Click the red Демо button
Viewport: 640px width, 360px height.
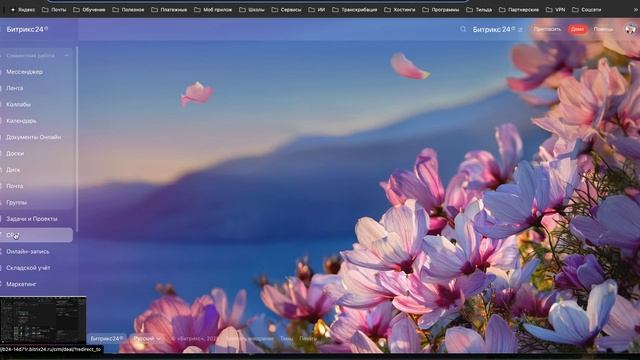(x=577, y=29)
